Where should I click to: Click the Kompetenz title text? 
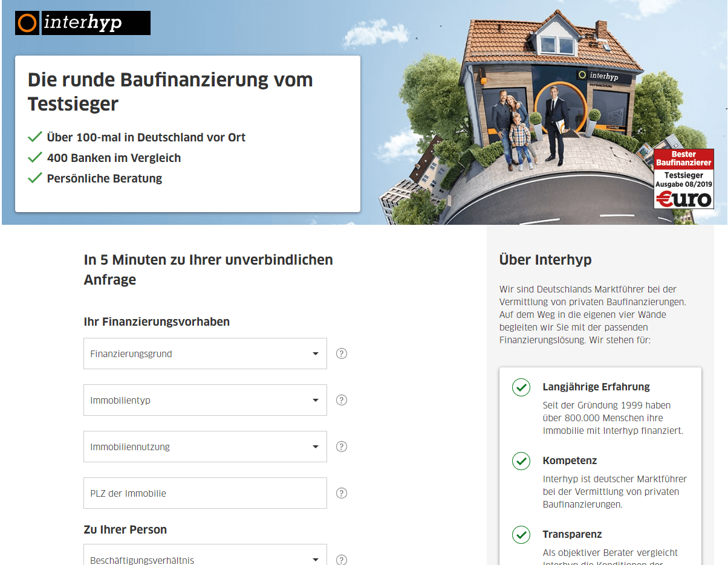pos(570,460)
